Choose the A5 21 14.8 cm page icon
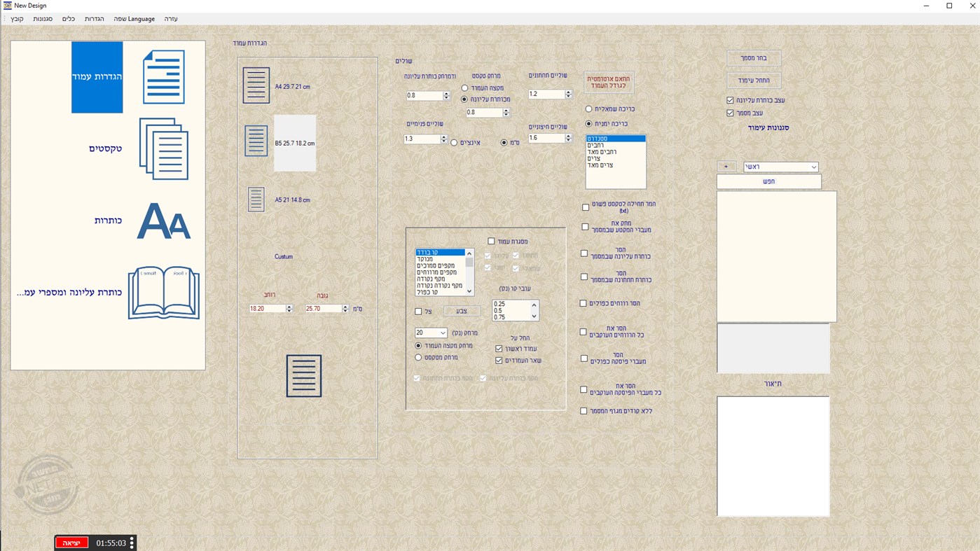The width and height of the screenshot is (980, 551). tap(255, 199)
